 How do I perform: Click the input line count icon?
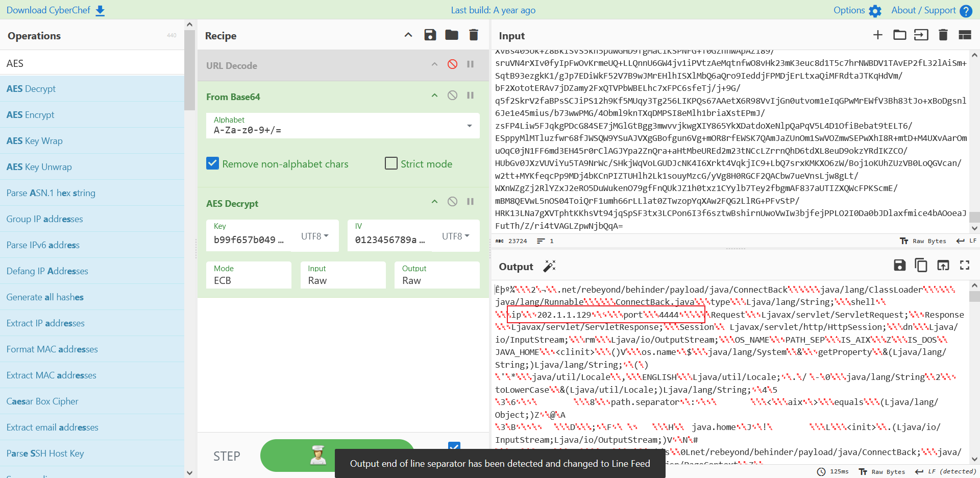[x=541, y=241]
